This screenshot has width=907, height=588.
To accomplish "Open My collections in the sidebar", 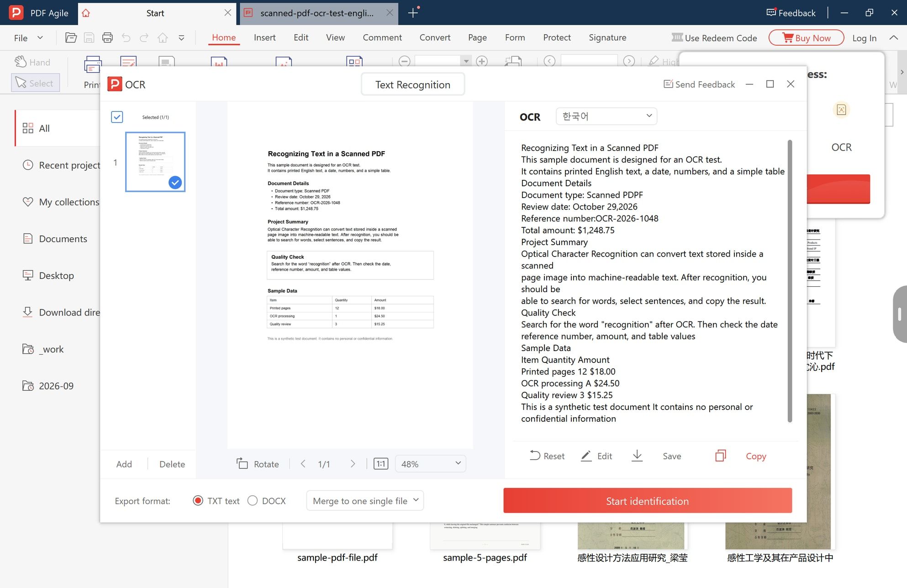I will (x=61, y=202).
